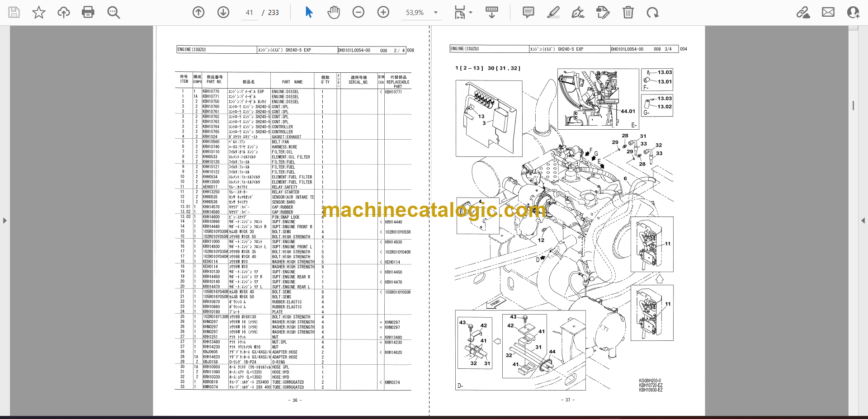Viewport: 868px width, 419px height.
Task: Upload the file to the cloud
Action: [x=63, y=12]
